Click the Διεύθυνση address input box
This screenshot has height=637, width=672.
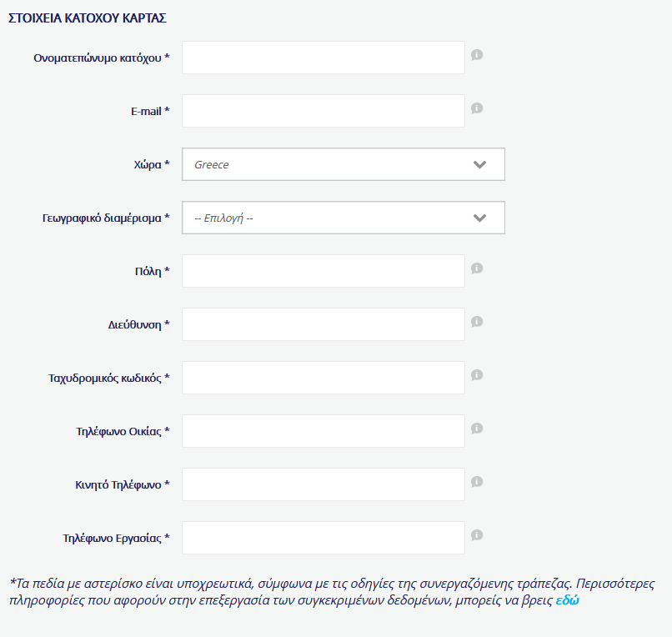(323, 324)
